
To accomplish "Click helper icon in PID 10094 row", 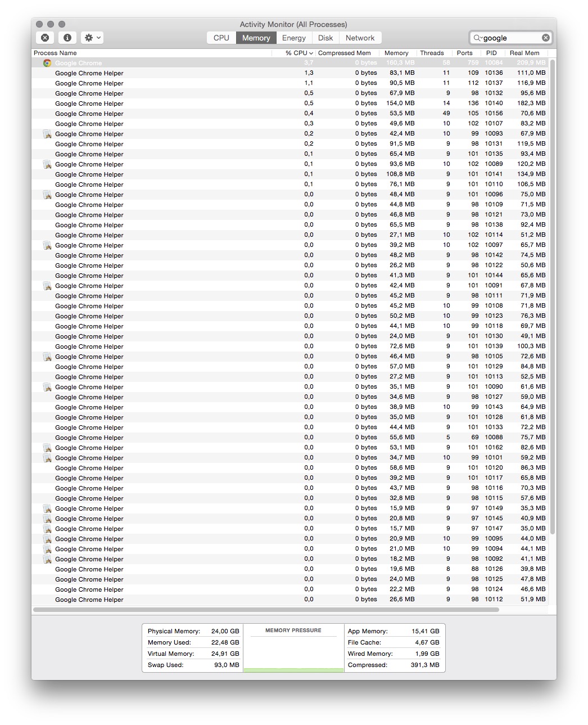I will pos(47,549).
